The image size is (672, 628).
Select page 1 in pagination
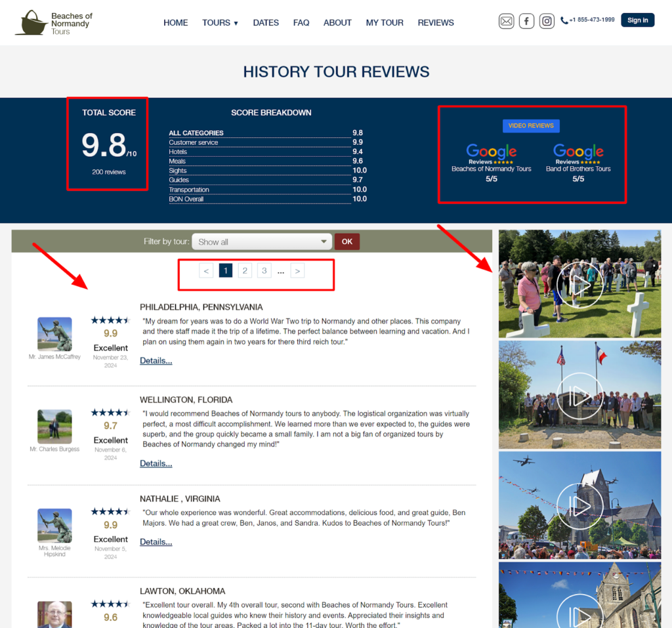coord(226,271)
